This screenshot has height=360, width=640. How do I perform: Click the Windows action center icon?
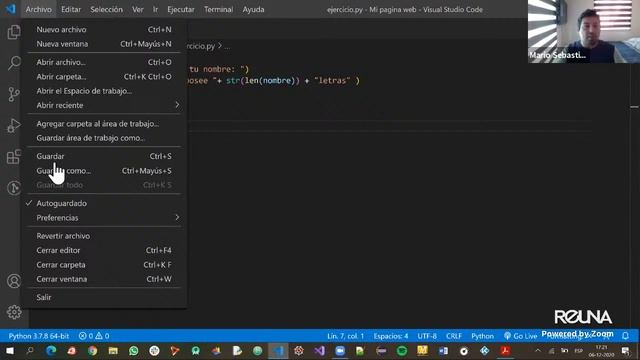626,351
